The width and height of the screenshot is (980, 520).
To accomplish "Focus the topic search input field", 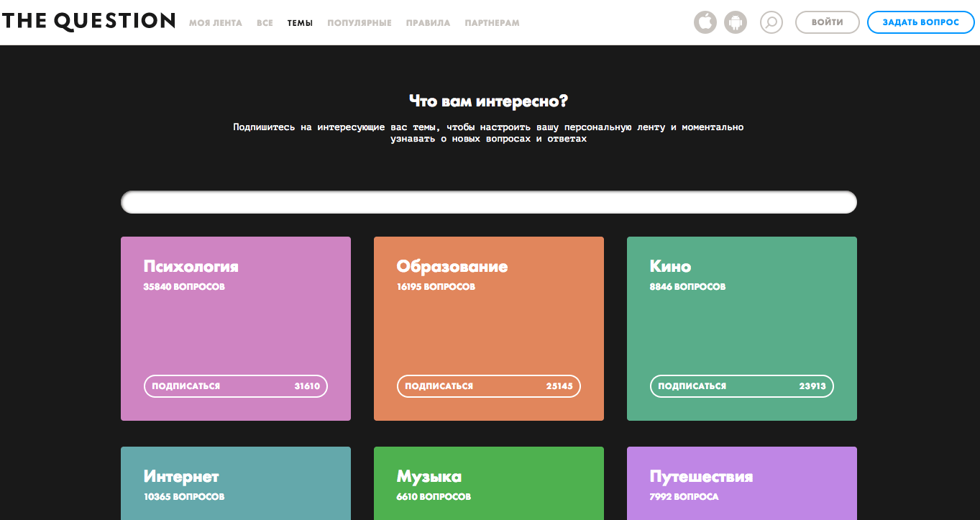I will [489, 202].
